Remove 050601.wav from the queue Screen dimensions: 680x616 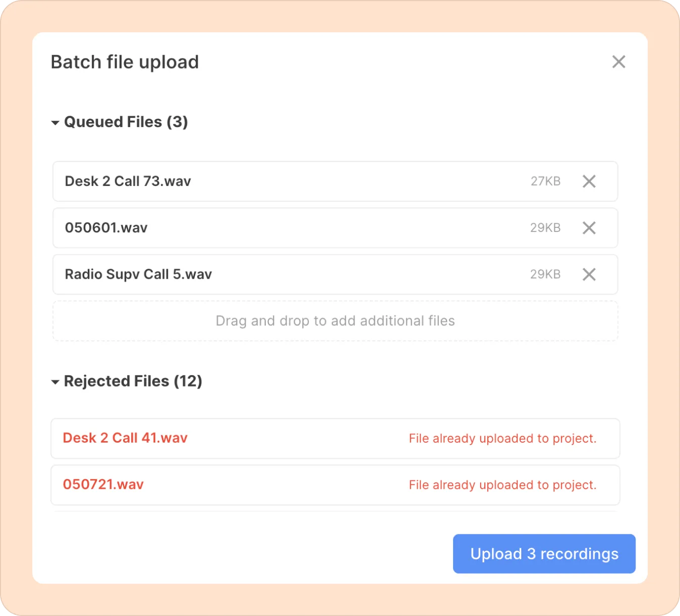[589, 228]
